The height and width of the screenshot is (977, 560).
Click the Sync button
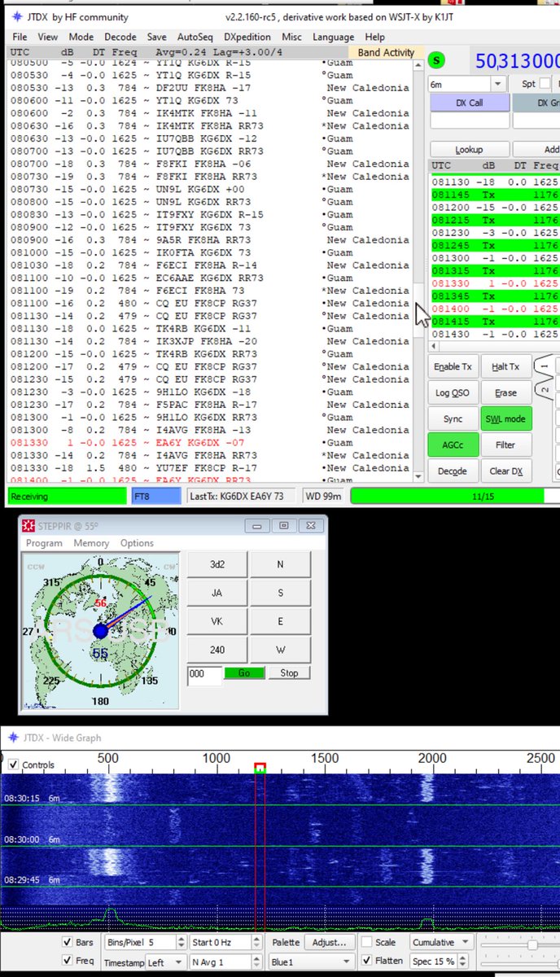[453, 419]
